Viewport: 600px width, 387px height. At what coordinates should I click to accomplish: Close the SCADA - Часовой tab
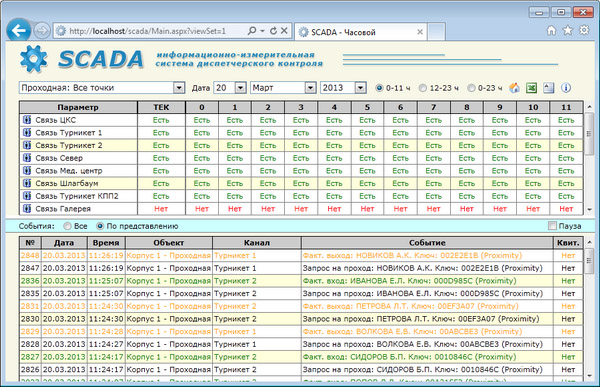coord(420,32)
